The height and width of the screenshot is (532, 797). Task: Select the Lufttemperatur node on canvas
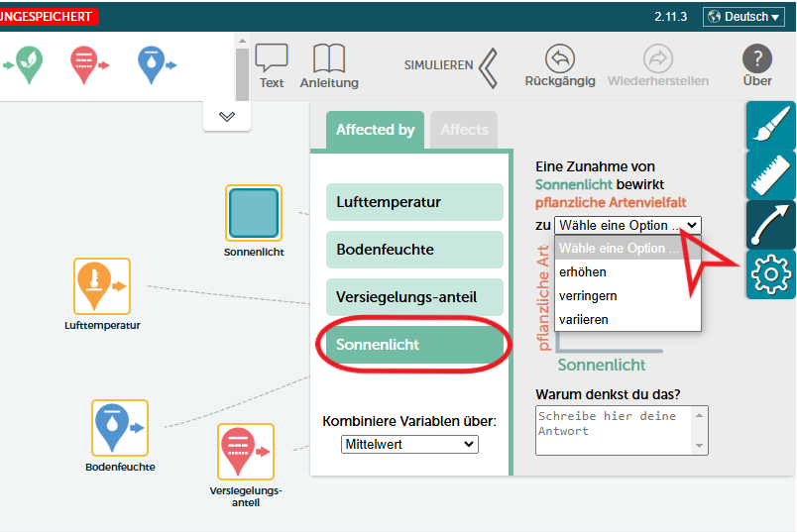(x=102, y=285)
